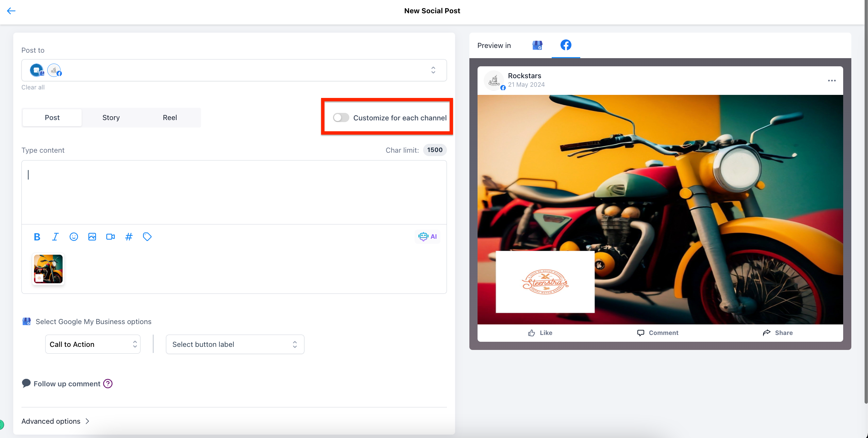Click the Emoji picker icon
868x438 pixels.
coord(74,236)
